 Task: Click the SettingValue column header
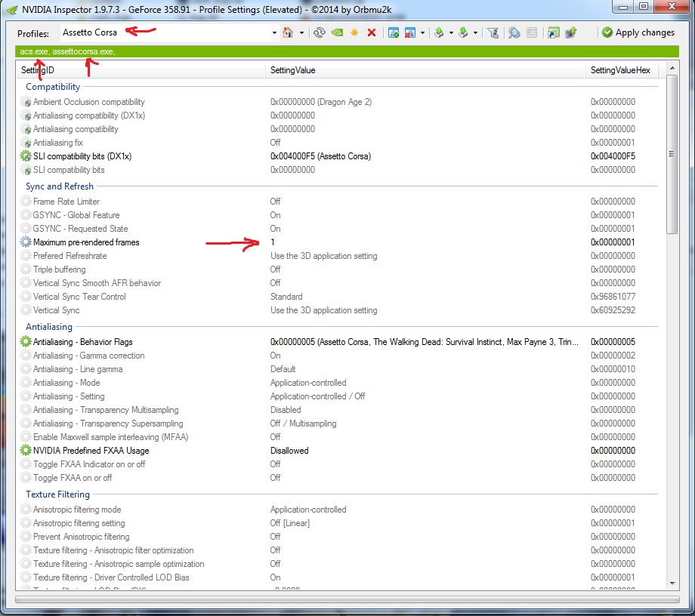click(293, 70)
